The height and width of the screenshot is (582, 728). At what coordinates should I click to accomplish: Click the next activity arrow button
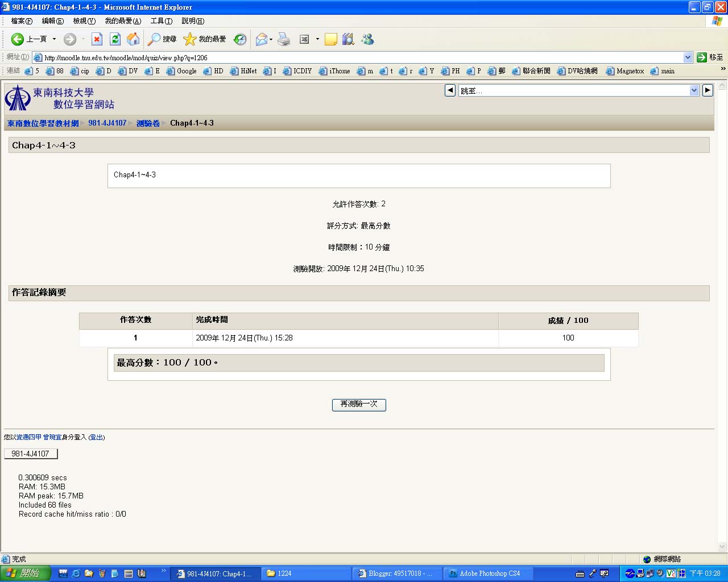tap(708, 90)
